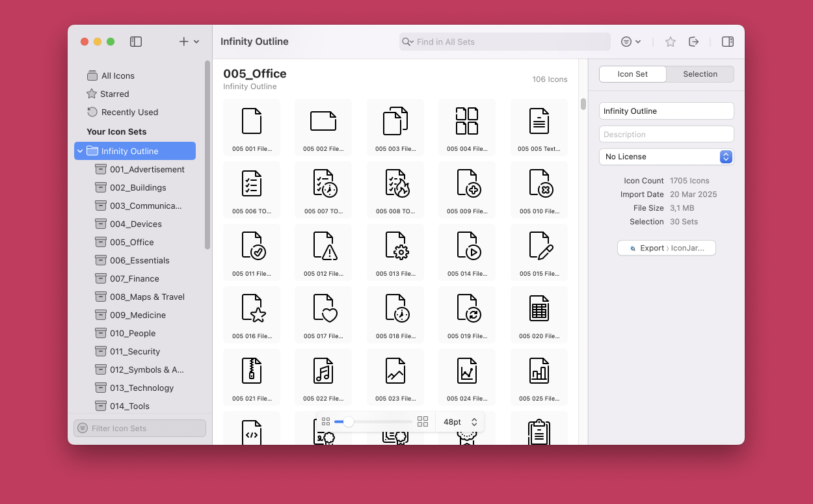Select the file with warning triangle icon

tap(323, 246)
